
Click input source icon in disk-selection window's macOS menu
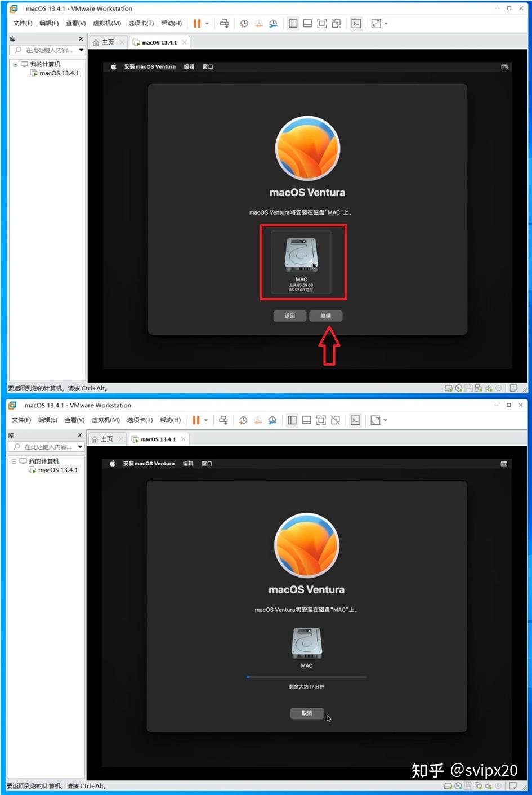pyautogui.click(x=504, y=66)
